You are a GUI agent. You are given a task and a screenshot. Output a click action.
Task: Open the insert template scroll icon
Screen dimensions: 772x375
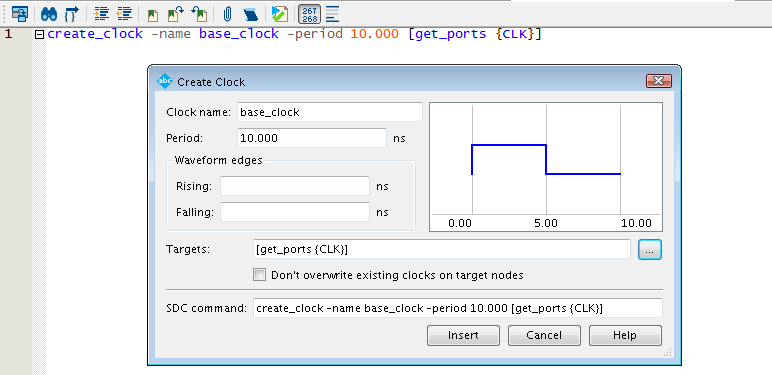tap(251, 15)
